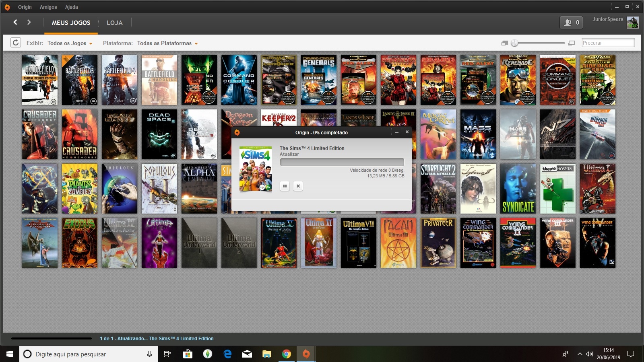
Task: Expand Todas as Plataformas dropdown
Action: pyautogui.click(x=167, y=43)
